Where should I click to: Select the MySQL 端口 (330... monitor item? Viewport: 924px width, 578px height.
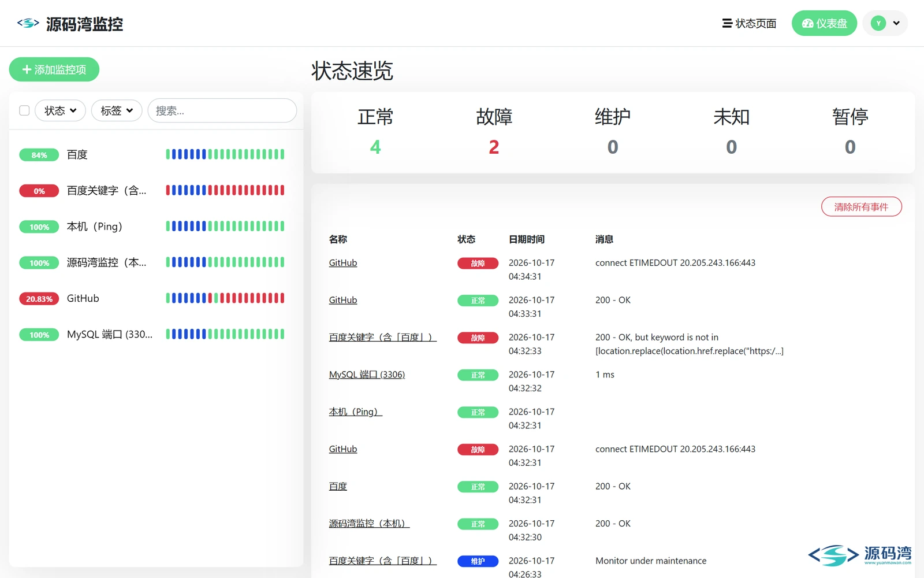(x=156, y=334)
